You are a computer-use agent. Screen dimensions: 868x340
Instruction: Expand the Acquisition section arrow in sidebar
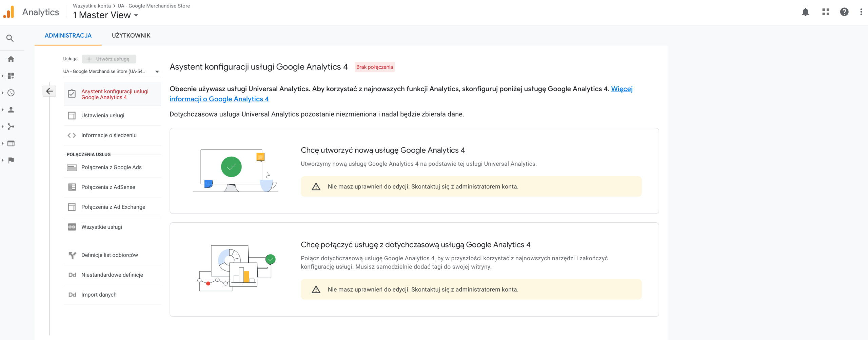tap(2, 127)
